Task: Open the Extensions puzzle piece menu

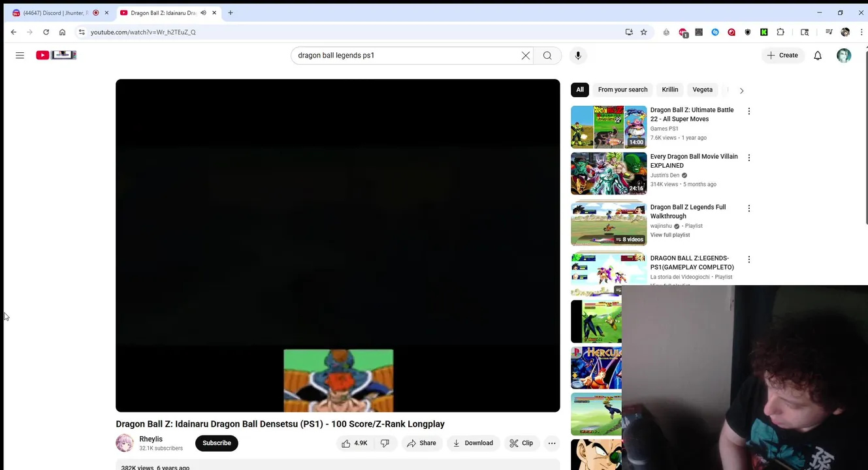Action: [780, 32]
